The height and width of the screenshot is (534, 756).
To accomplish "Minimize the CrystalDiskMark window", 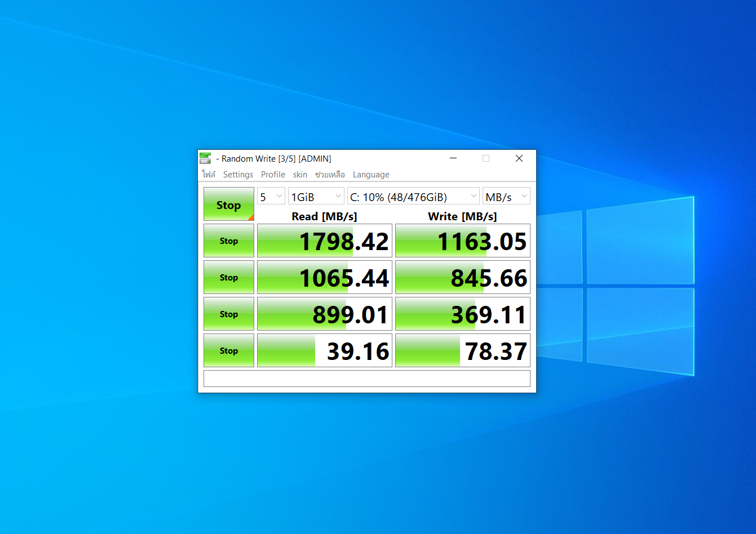I will 453,158.
